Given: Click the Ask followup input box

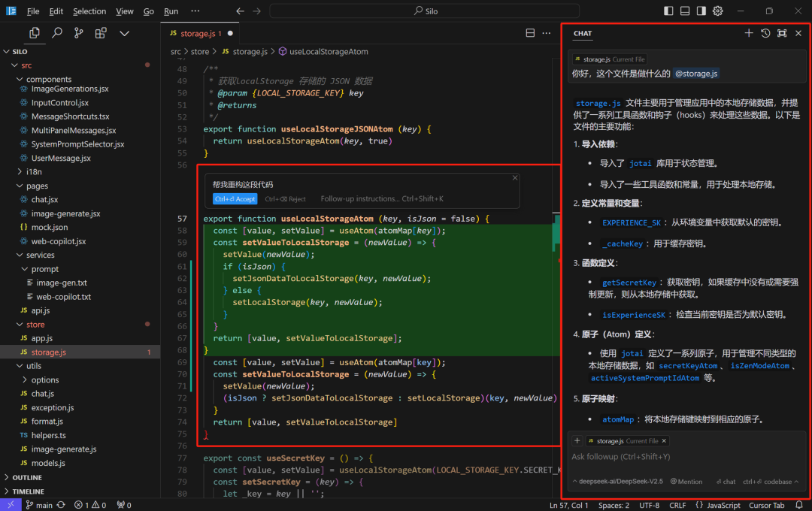Looking at the screenshot, I should (677, 457).
